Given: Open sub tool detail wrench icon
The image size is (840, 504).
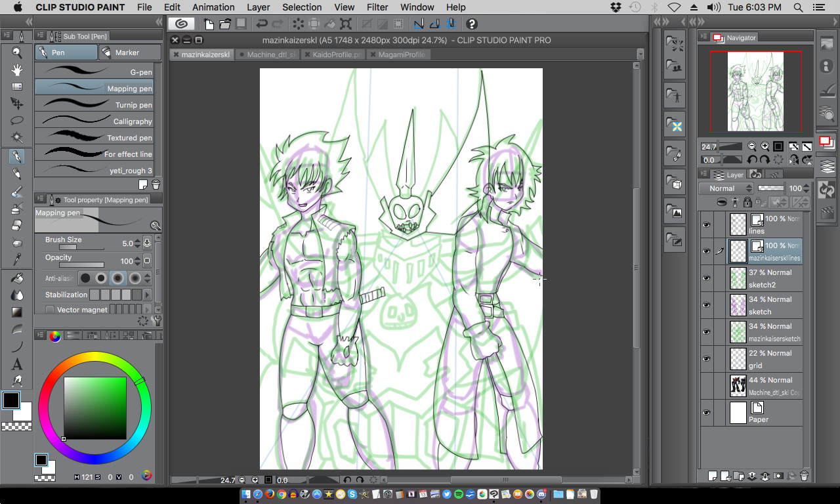Looking at the screenshot, I should point(156,321).
